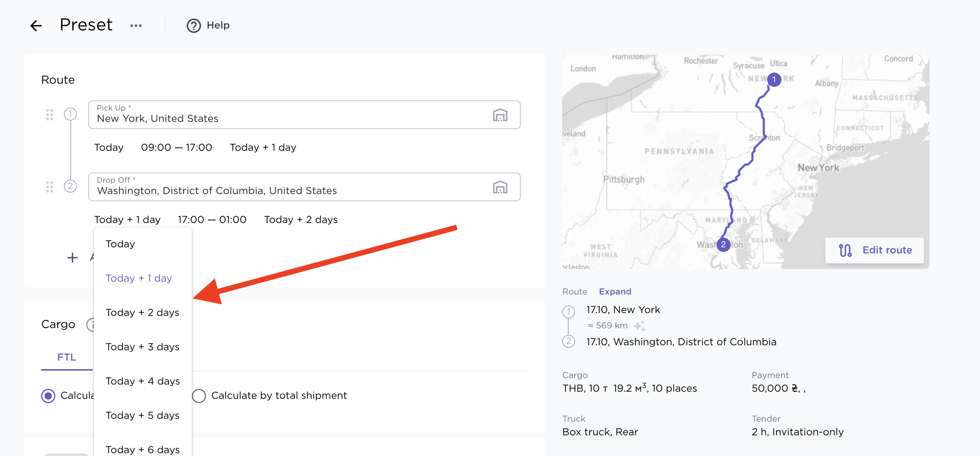This screenshot has height=456, width=980.
Task: Choose Today + 5 days in date list
Action: 142,415
